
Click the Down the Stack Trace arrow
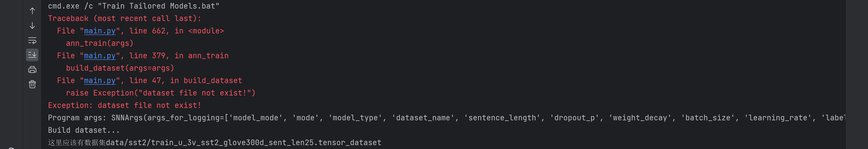tap(32, 26)
